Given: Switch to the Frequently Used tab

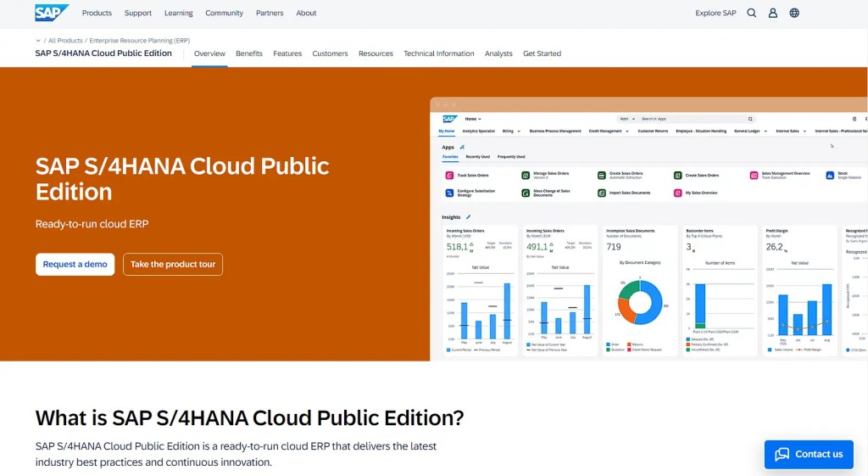Looking at the screenshot, I should pyautogui.click(x=511, y=157).
